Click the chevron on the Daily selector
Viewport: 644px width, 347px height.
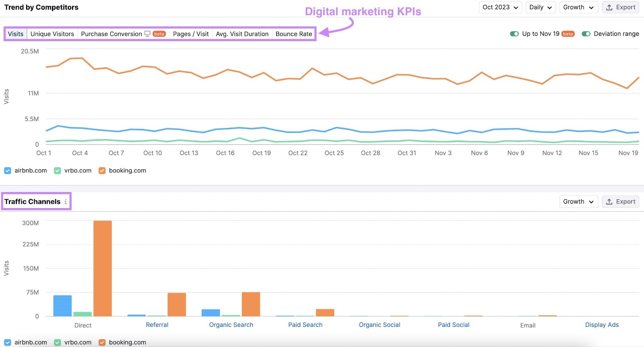pos(549,8)
